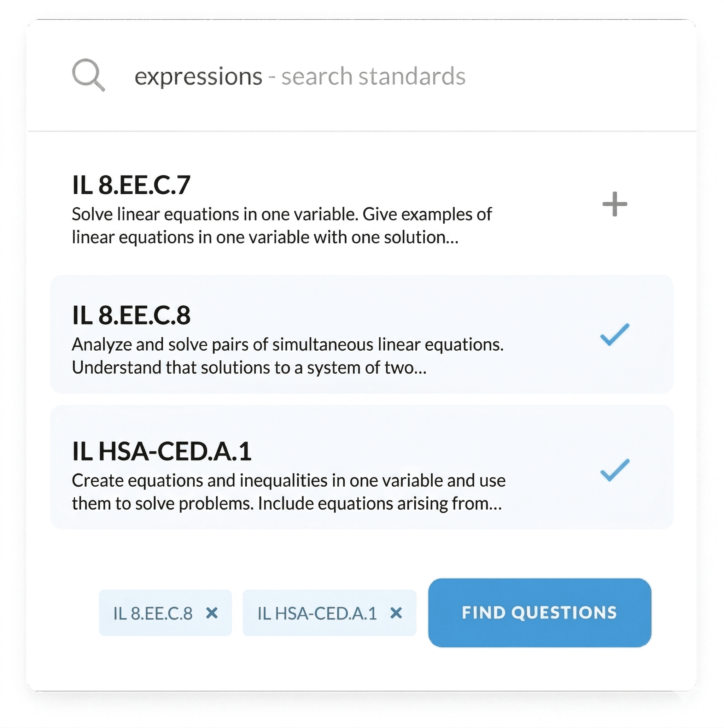This screenshot has height=728, width=724.
Task: Uncheck the IL HSA-CED.A.1 standard checkmark
Action: click(x=614, y=470)
